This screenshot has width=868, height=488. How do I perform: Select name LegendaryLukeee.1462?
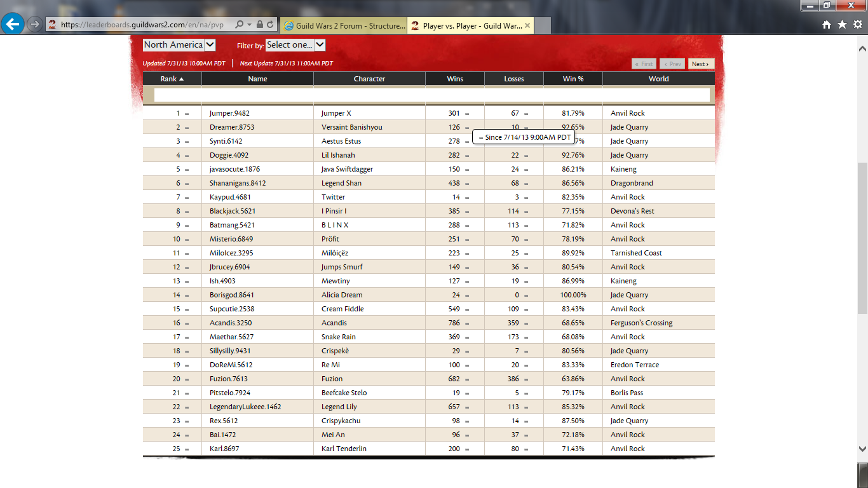245,407
